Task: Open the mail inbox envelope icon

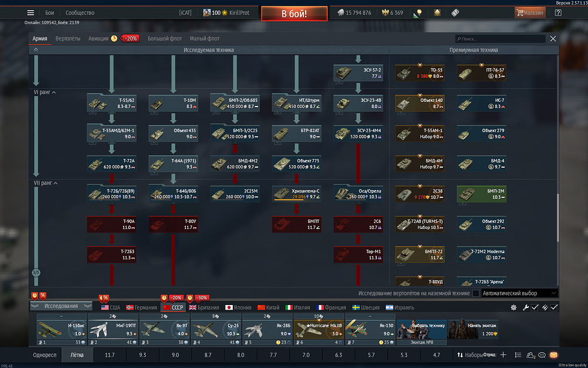Action: [553, 355]
